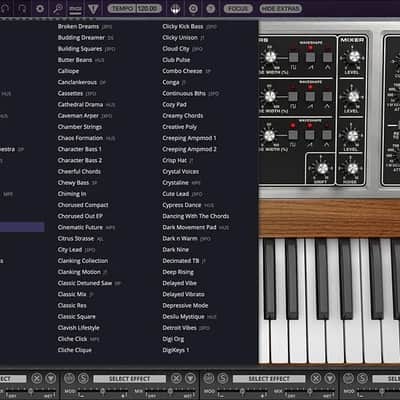This screenshot has width=400, height=400.
Task: Click the S icon of left SELECT EFFECT slot
Action: click(x=83, y=378)
